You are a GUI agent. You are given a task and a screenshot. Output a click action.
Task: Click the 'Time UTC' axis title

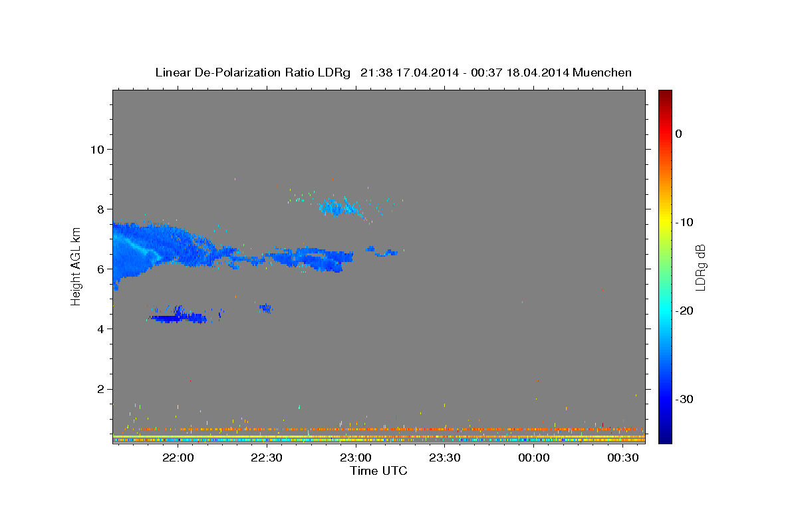tap(378, 471)
